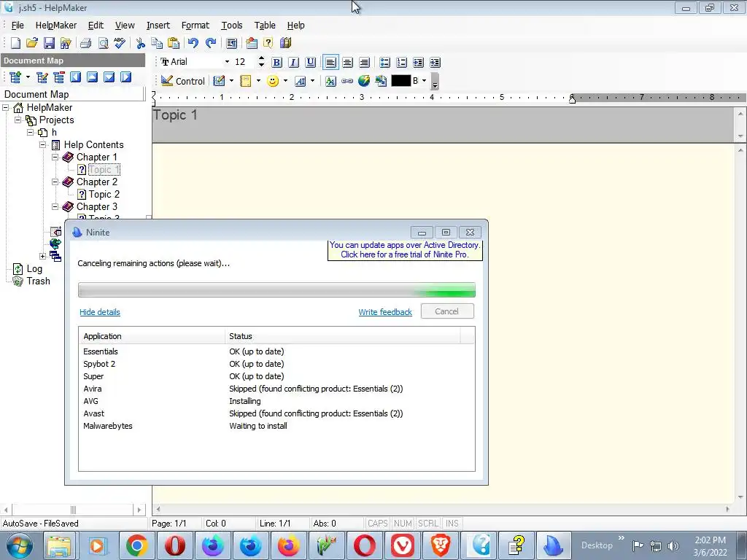
Task: Click Hide details link in Ninite
Action: (99, 312)
